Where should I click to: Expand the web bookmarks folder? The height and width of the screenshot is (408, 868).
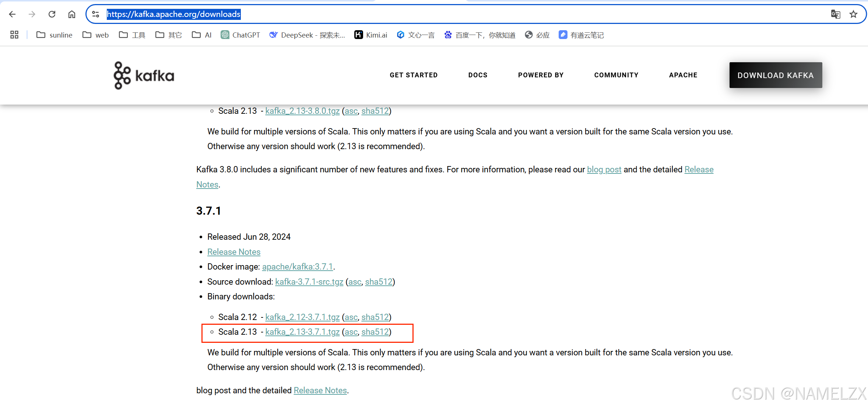[96, 35]
